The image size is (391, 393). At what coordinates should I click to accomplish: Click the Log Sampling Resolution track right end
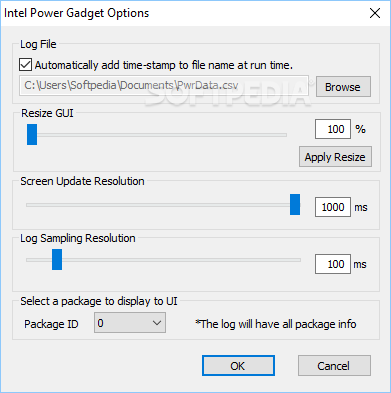point(297,260)
